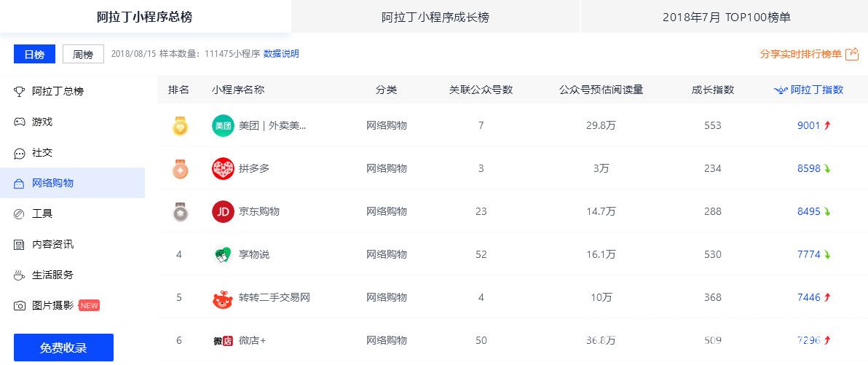The width and height of the screenshot is (868, 365).
Task: Open the 数据说明 link
Action: click(x=281, y=54)
